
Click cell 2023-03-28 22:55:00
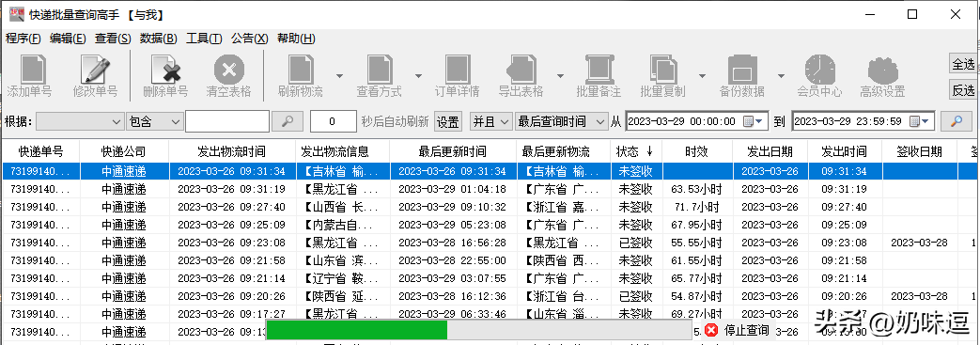[x=453, y=260]
